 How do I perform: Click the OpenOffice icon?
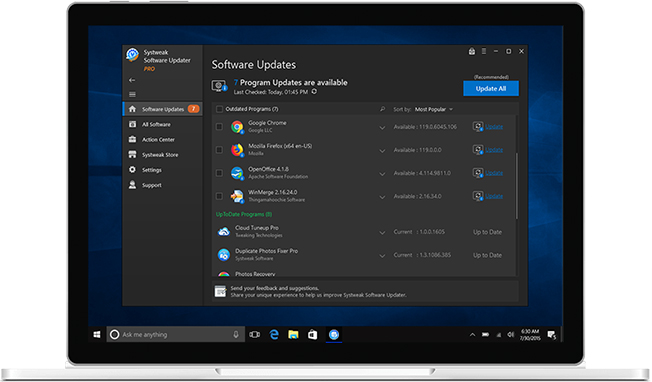coord(237,173)
